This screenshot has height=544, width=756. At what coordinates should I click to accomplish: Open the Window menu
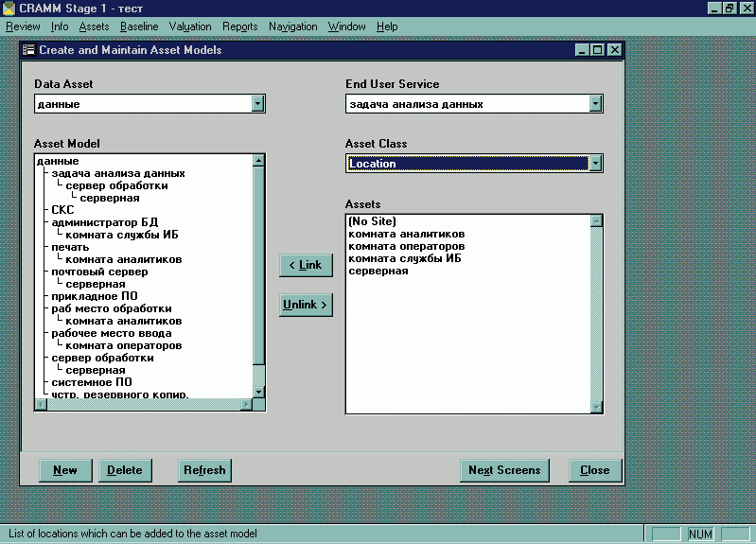click(x=346, y=26)
